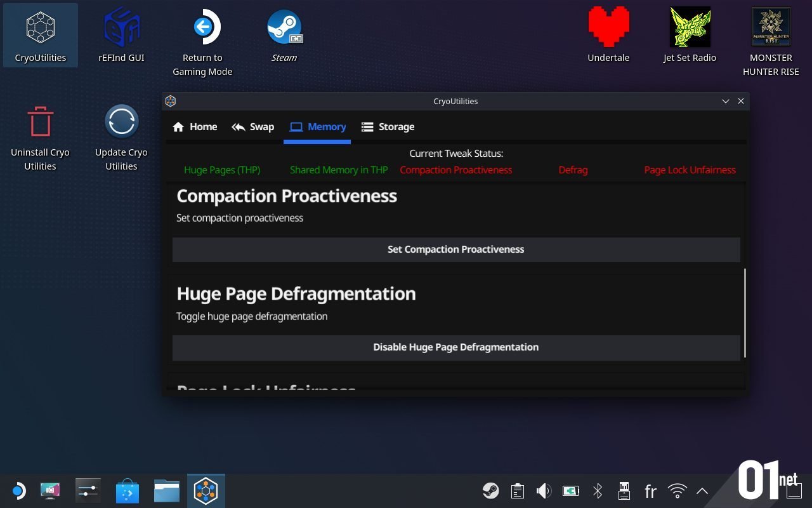Open the clipboard tray icon
The width and height of the screenshot is (812, 508).
518,491
